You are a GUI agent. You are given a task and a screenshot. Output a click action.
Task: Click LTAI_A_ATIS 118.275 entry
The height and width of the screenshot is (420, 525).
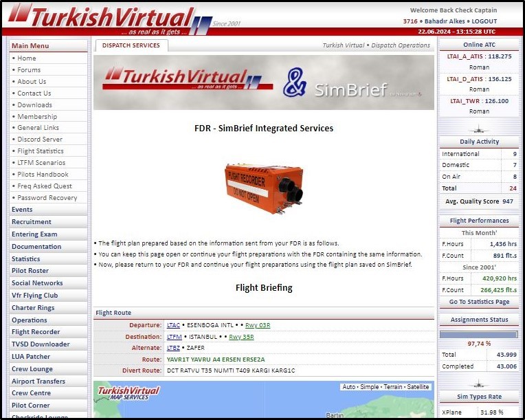pyautogui.click(x=479, y=56)
